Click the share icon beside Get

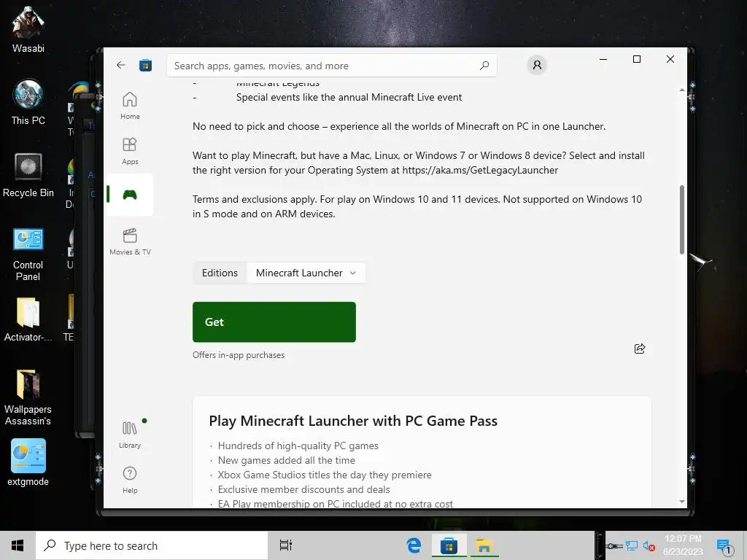point(639,349)
